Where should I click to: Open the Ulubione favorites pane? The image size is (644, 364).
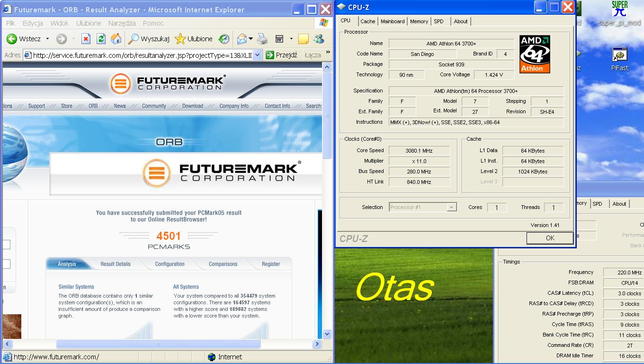[194, 39]
